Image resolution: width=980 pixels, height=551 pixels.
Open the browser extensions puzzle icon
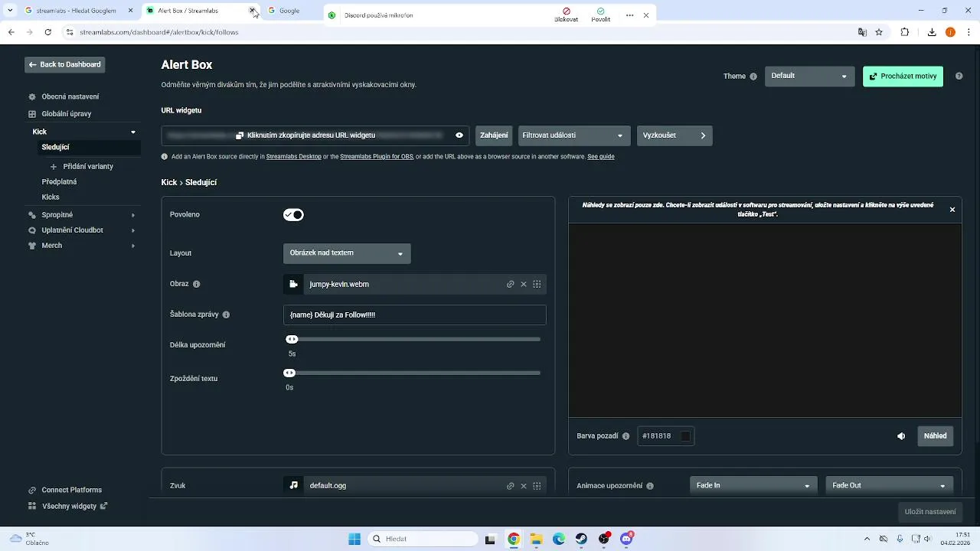[x=905, y=32]
